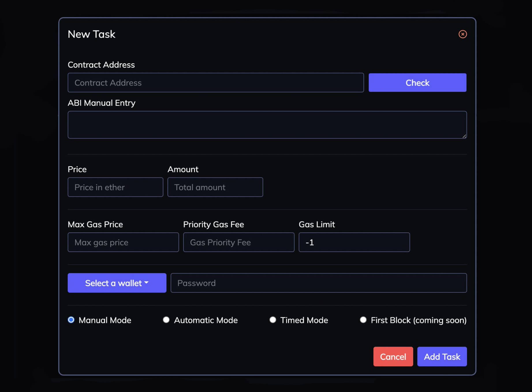The height and width of the screenshot is (392, 532).
Task: Click the Gas Limit field showing -1
Action: pos(354,242)
